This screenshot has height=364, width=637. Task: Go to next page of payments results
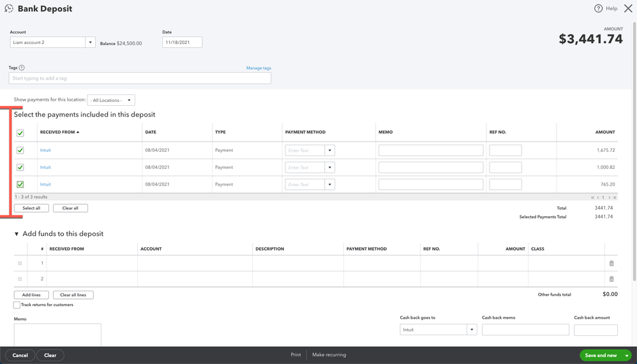coord(609,197)
